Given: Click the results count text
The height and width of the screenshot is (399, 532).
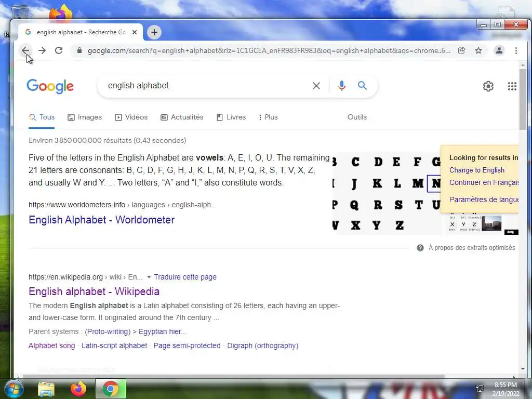Looking at the screenshot, I should click(x=107, y=140).
